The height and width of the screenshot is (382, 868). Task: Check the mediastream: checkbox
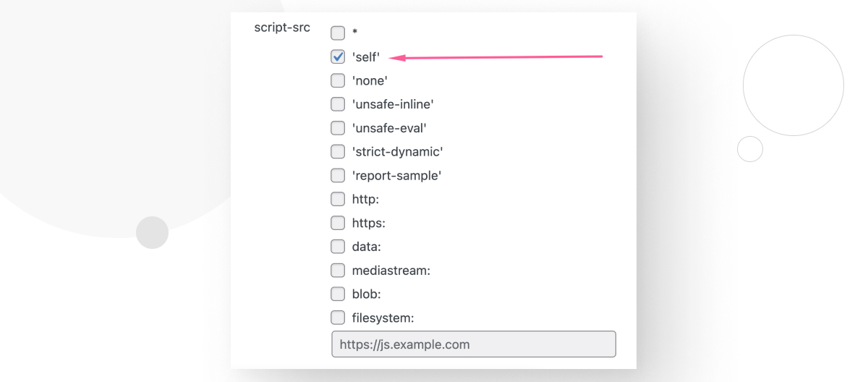338,271
